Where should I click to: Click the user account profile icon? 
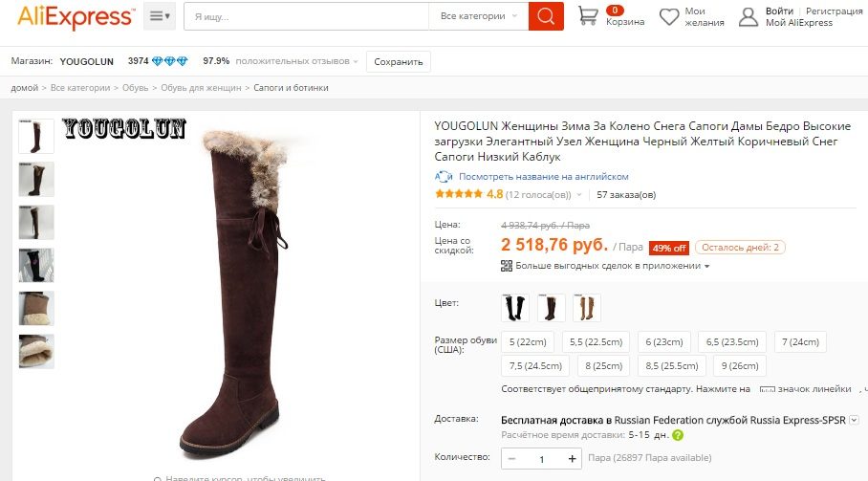click(749, 16)
